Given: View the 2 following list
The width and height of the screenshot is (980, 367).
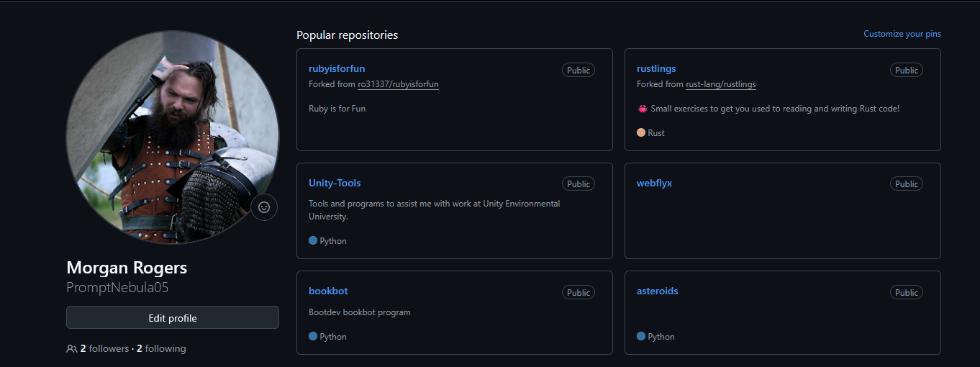Looking at the screenshot, I should [161, 349].
